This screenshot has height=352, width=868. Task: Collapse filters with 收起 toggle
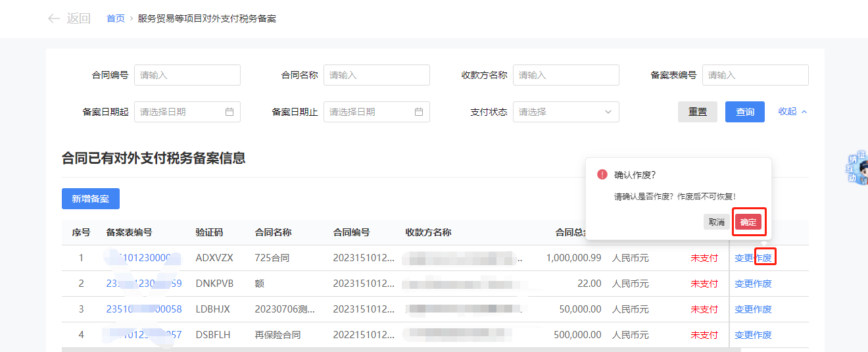792,112
